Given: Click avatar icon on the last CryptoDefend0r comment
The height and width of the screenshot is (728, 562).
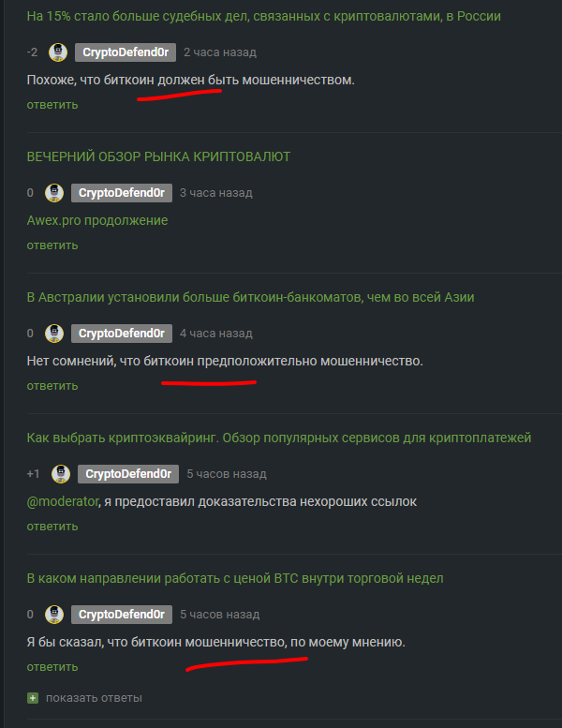Looking at the screenshot, I should [54, 615].
